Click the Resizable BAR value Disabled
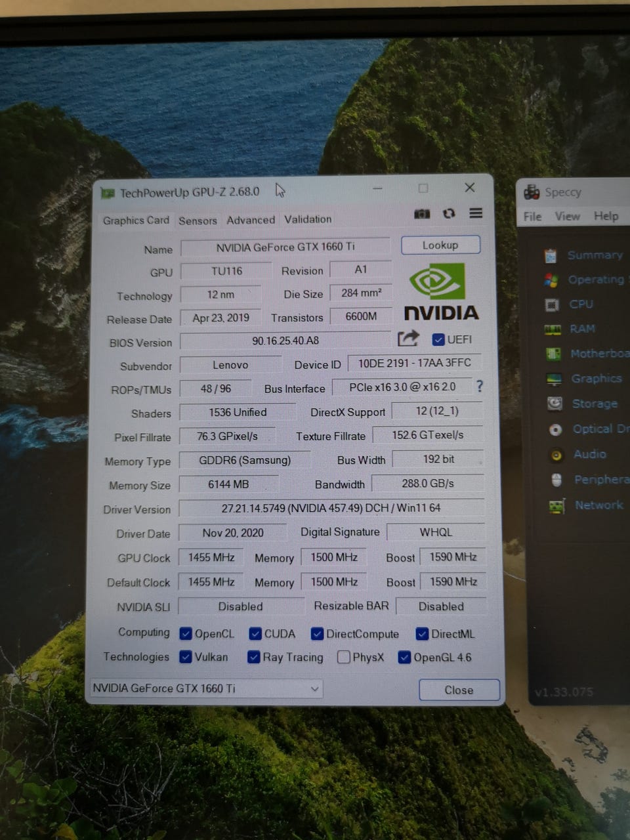The image size is (630, 840). coord(441,606)
